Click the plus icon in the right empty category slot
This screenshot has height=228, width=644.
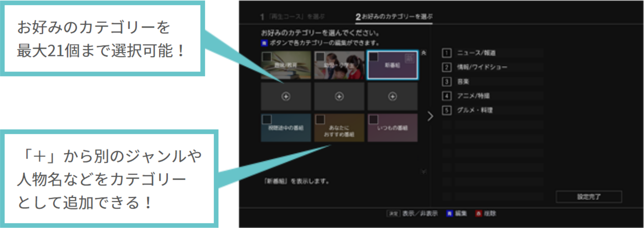pos(392,97)
